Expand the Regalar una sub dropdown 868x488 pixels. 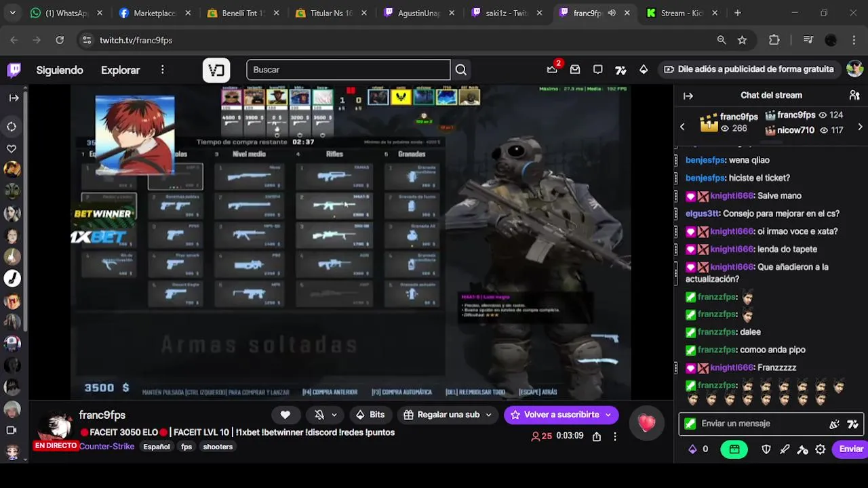pos(488,415)
